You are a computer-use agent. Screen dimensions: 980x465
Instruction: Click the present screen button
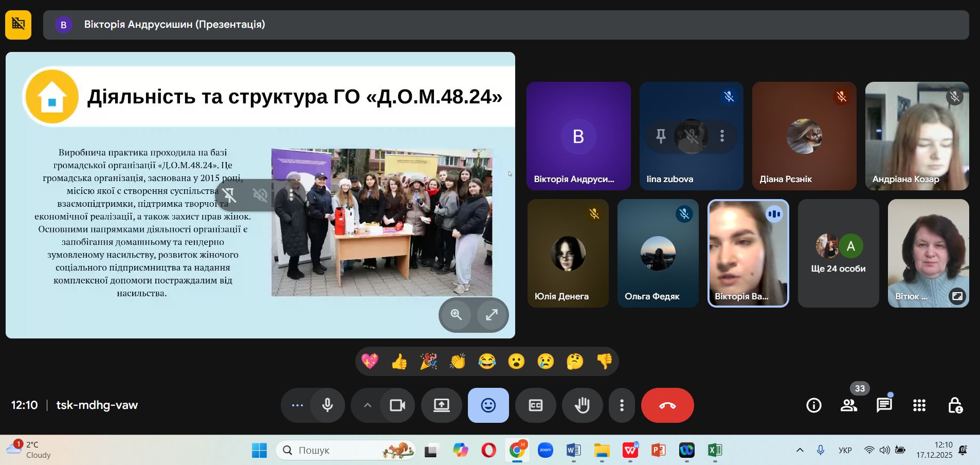[x=441, y=405]
